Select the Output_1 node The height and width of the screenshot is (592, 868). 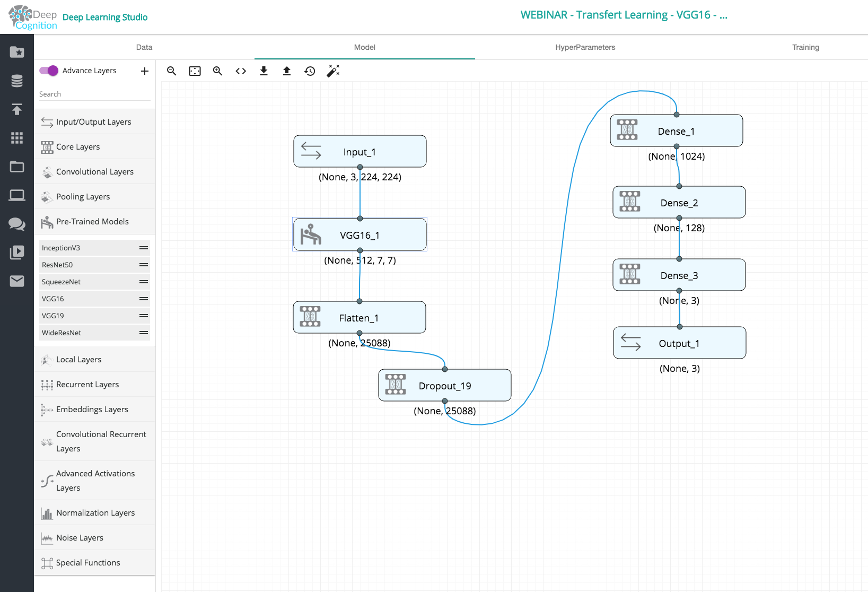680,343
